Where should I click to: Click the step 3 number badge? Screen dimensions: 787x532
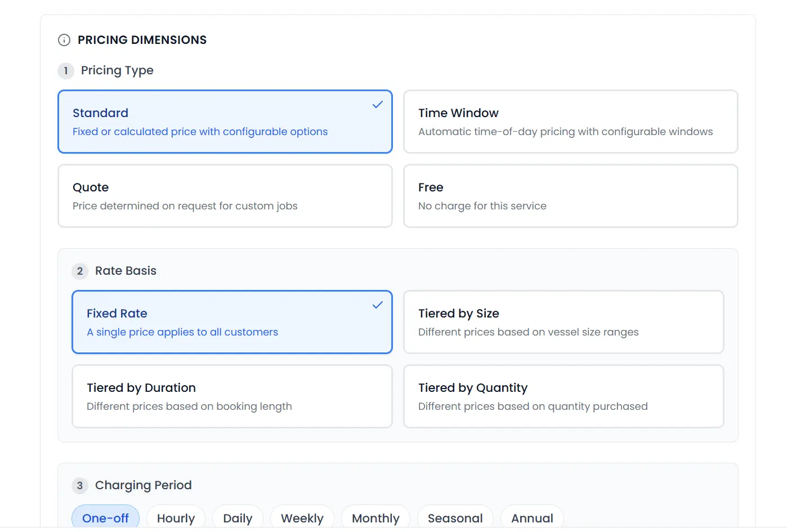click(80, 485)
